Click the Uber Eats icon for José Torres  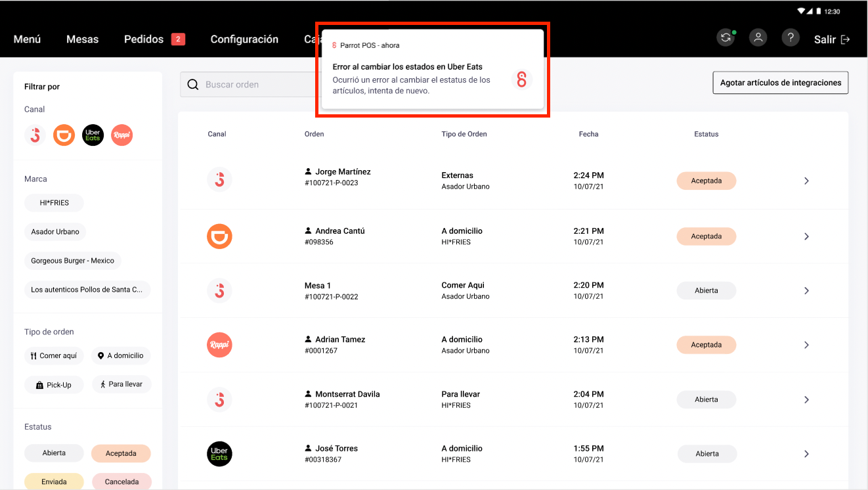[219, 454]
